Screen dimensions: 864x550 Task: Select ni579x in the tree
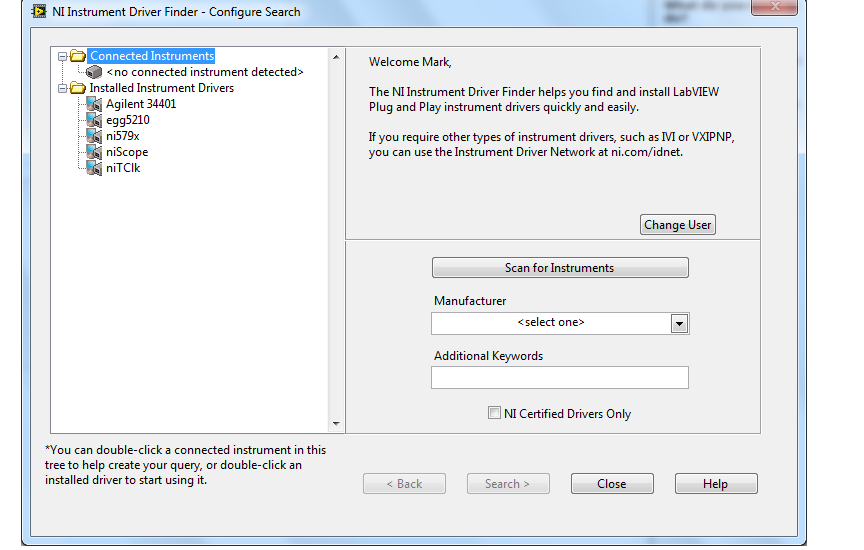[123, 136]
